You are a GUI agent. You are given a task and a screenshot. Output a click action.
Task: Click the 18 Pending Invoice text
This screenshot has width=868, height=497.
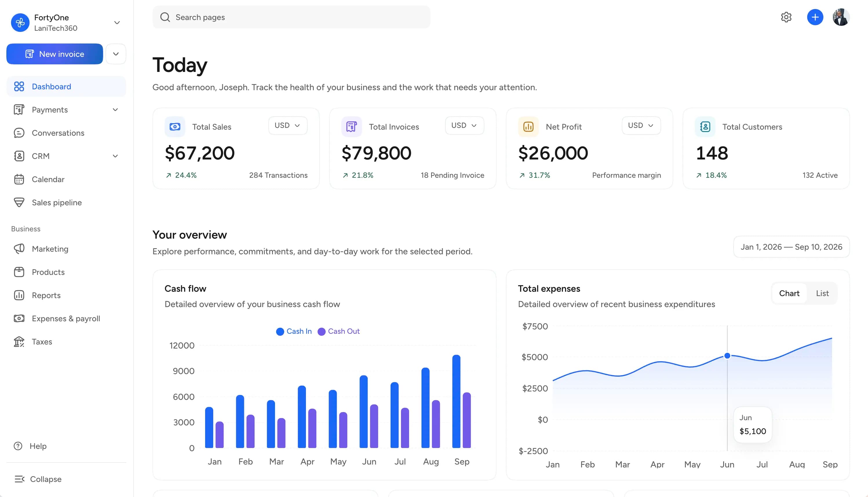pos(452,175)
